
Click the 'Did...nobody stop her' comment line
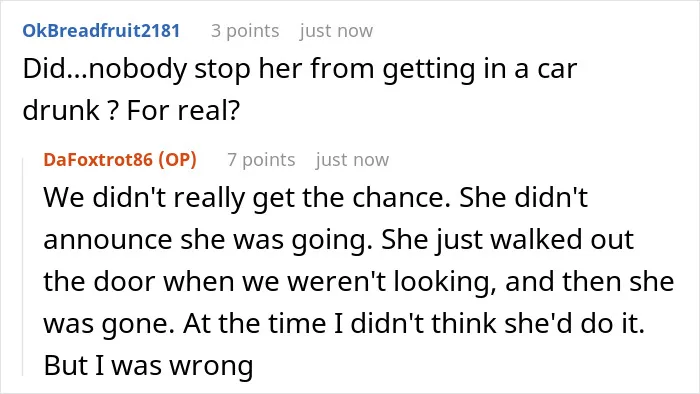tap(300, 70)
